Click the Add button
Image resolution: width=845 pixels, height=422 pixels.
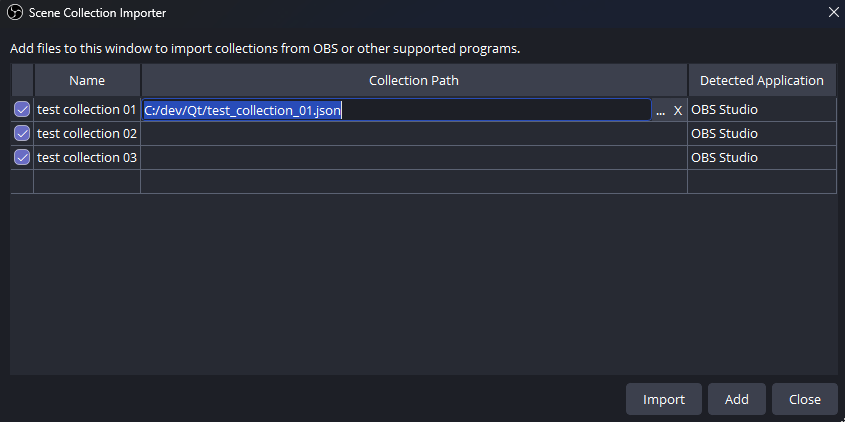pos(736,399)
